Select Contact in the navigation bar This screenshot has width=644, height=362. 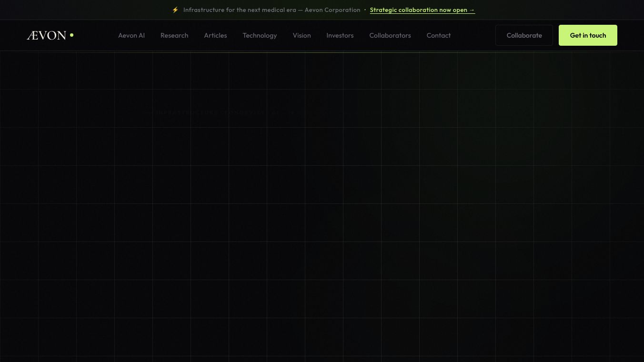(x=439, y=35)
